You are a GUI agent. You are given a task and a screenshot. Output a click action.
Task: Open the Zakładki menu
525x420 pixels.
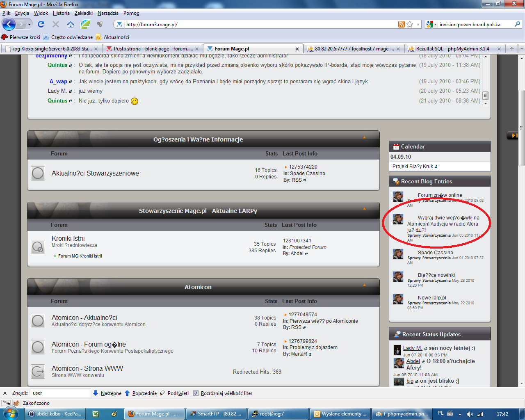click(x=83, y=13)
